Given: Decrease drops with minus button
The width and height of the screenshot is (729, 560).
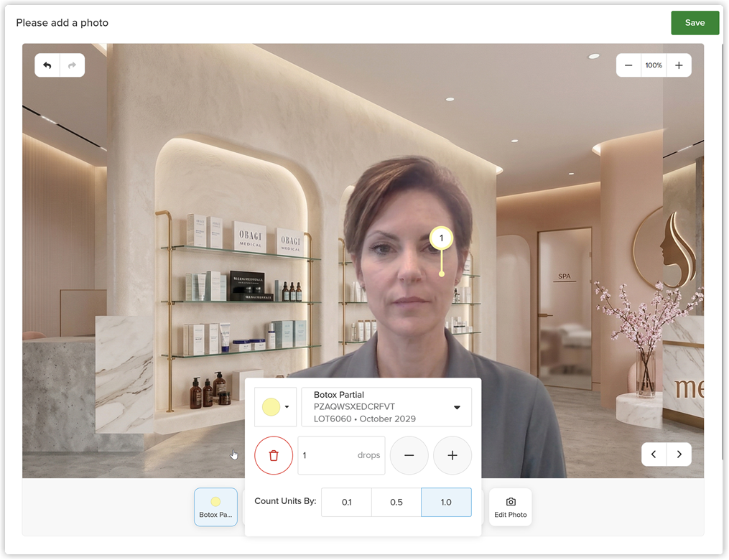Looking at the screenshot, I should (409, 455).
